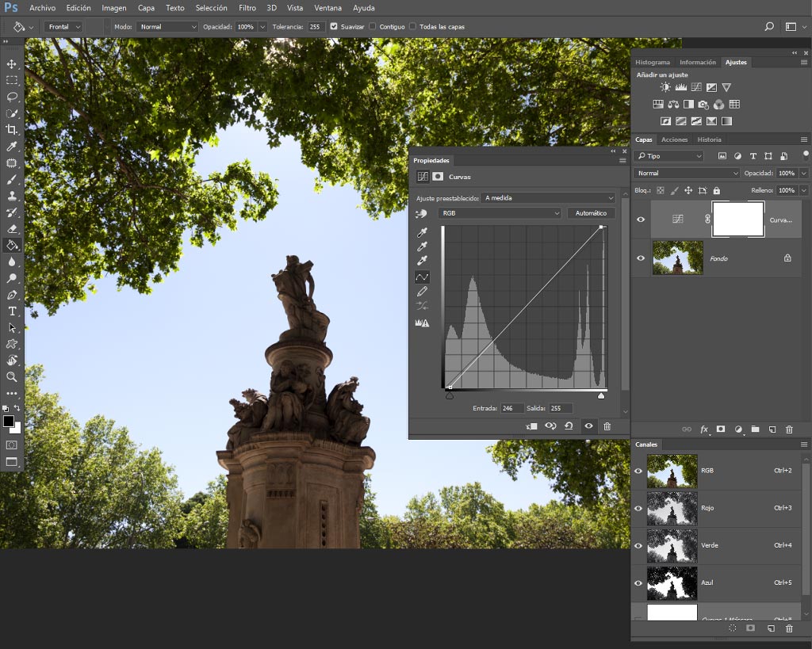Image resolution: width=812 pixels, height=649 pixels.
Task: Select the Clone Stamp tool
Action: pos(11,197)
